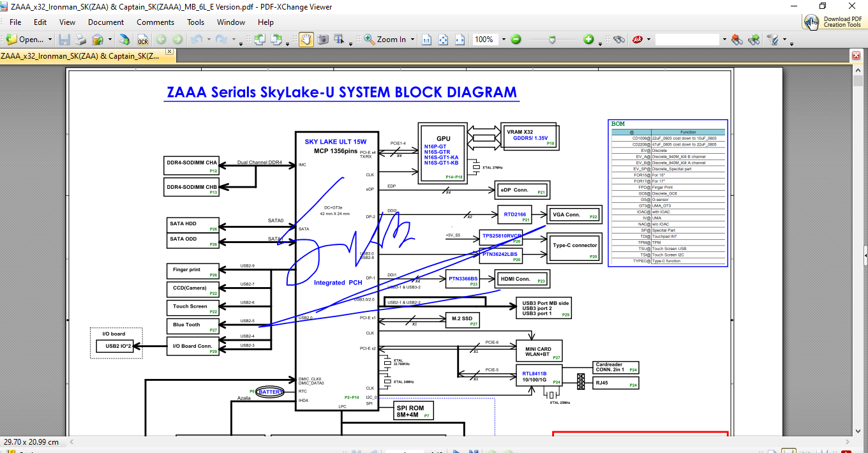Open the Document menu

106,22
